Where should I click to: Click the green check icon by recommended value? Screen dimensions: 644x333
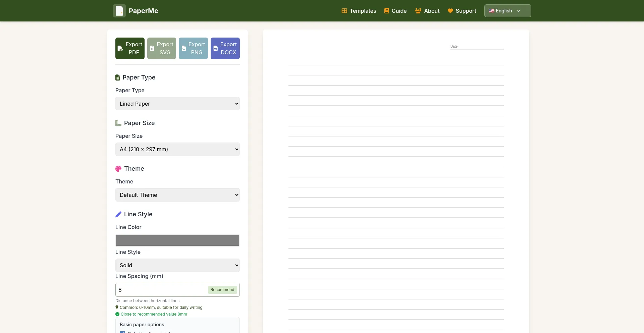pos(117,314)
